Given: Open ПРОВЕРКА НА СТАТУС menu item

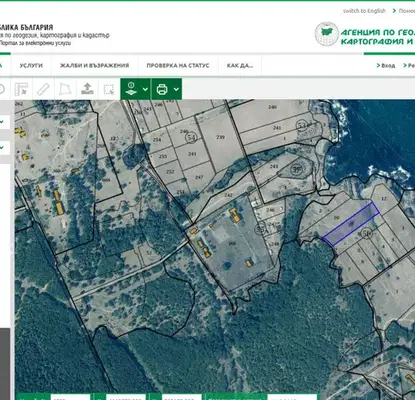Looking at the screenshot, I should [178, 65].
